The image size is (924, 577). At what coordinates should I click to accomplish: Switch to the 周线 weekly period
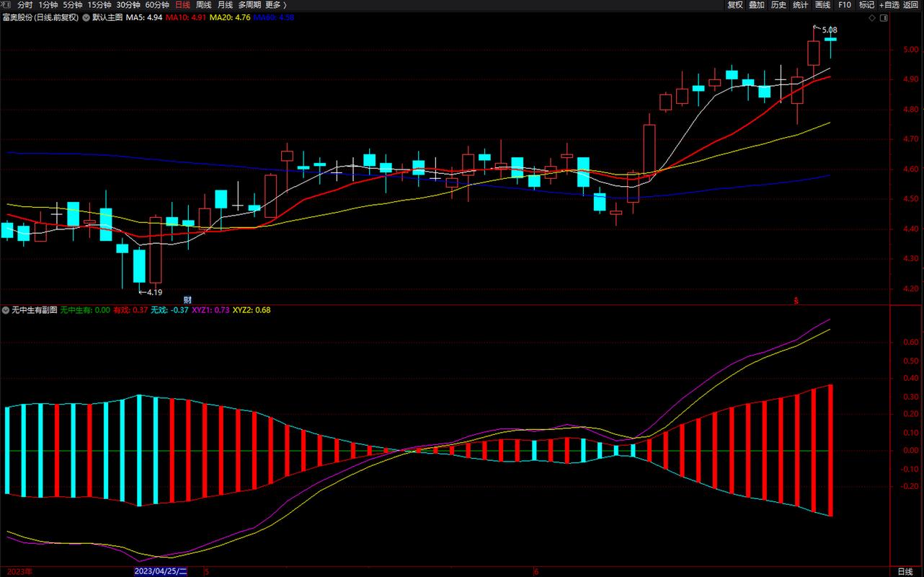[203, 5]
